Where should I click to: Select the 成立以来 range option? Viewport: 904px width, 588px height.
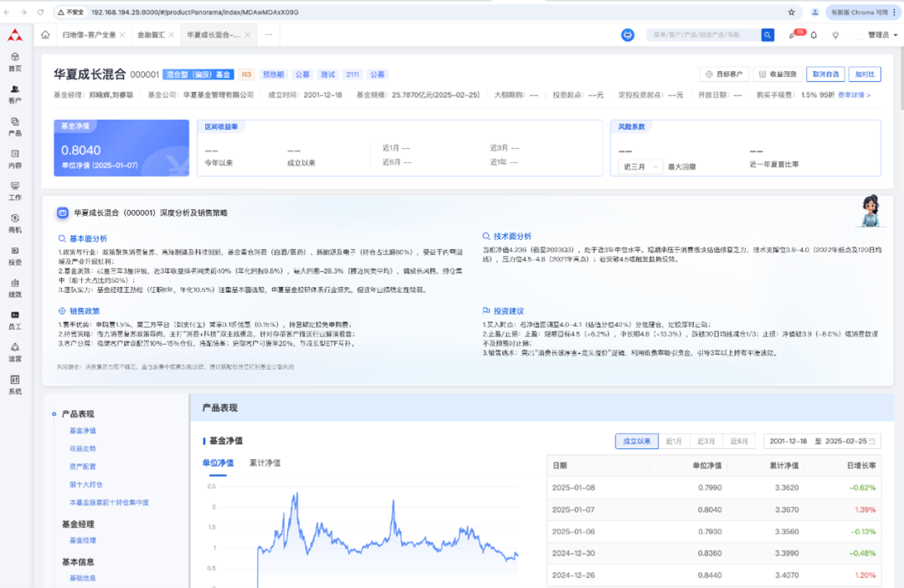tap(636, 441)
